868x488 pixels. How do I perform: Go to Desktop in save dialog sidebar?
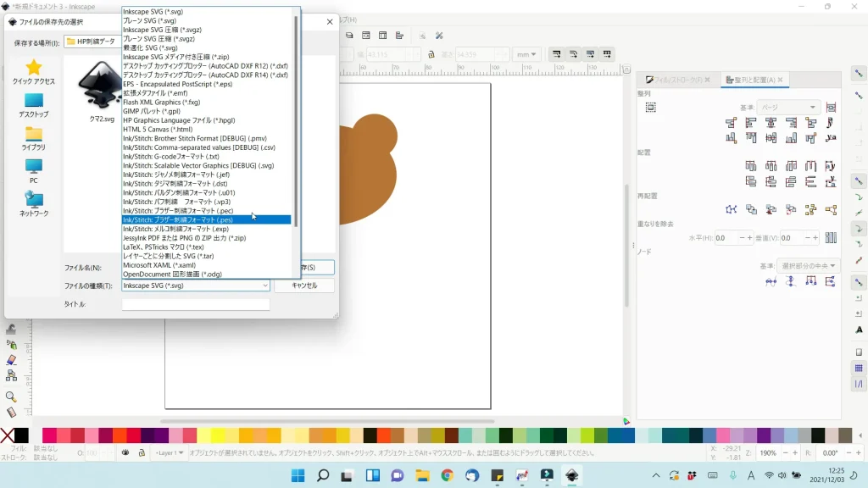coord(34,105)
